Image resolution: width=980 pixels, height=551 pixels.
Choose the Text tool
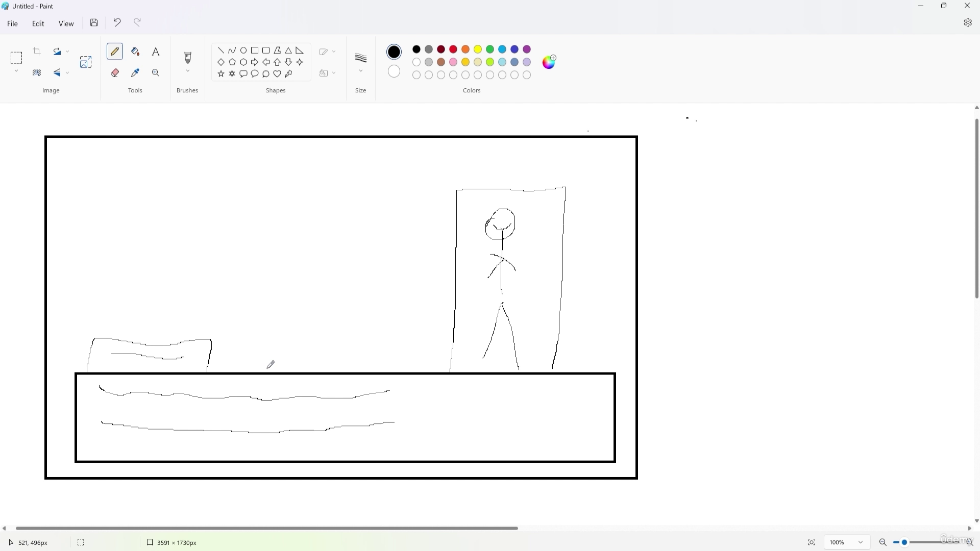coord(156,52)
